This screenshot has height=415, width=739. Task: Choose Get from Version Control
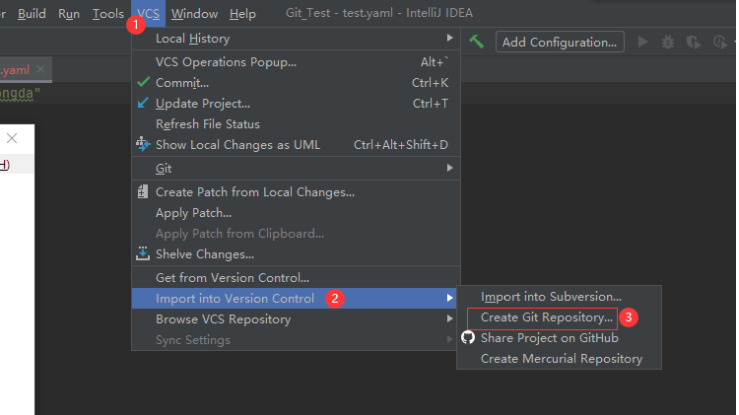pyautogui.click(x=232, y=277)
